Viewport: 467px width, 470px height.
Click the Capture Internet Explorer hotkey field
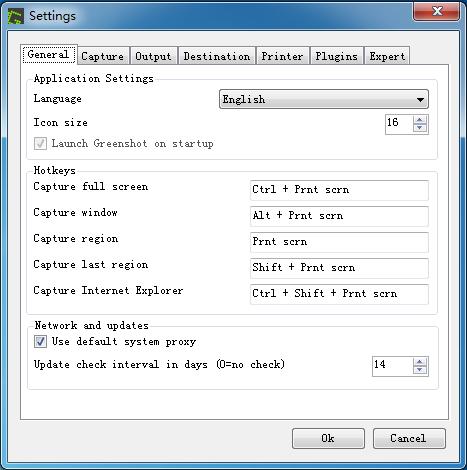[339, 294]
